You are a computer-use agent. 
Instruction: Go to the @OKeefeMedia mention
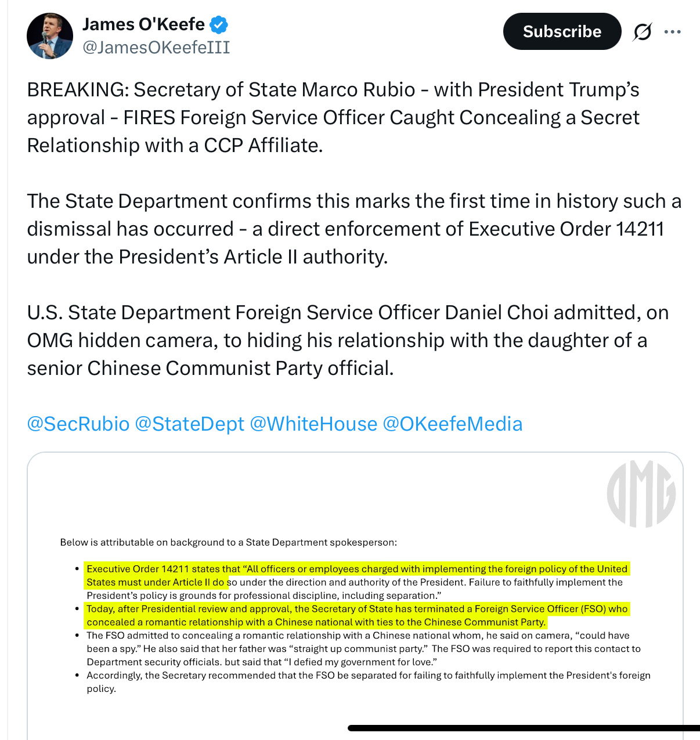453,424
